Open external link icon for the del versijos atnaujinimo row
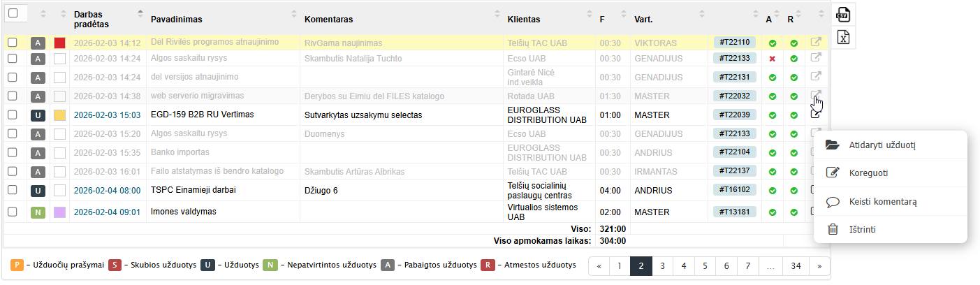 pos(815,77)
